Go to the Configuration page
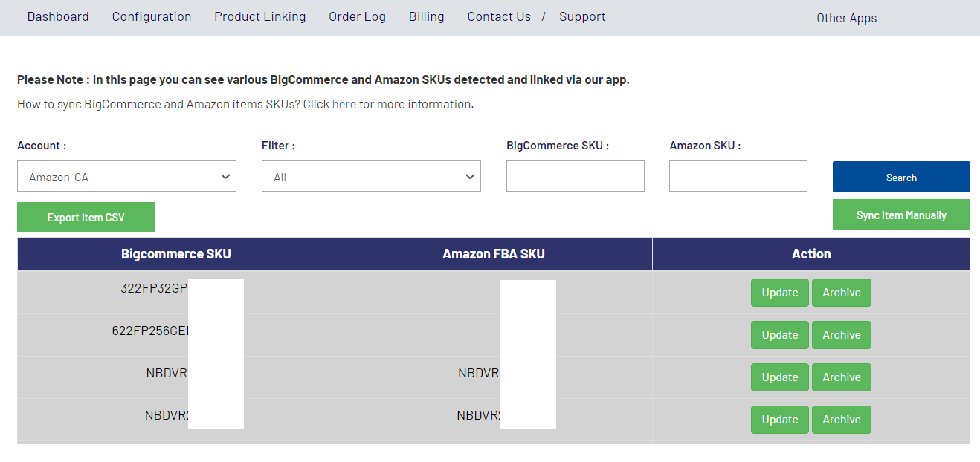Viewport: 980px width, 462px height. pos(152,16)
